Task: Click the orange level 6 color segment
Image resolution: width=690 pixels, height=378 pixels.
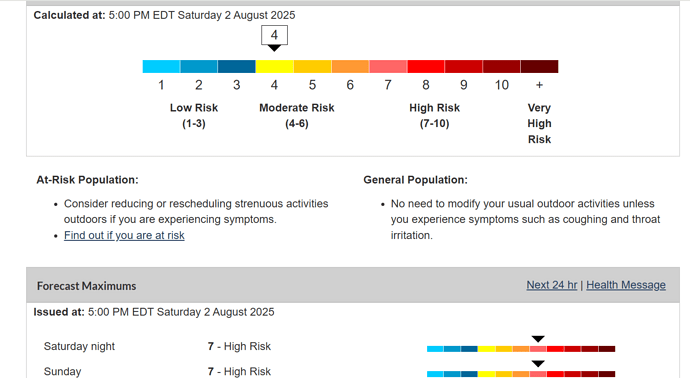Action: coord(350,66)
